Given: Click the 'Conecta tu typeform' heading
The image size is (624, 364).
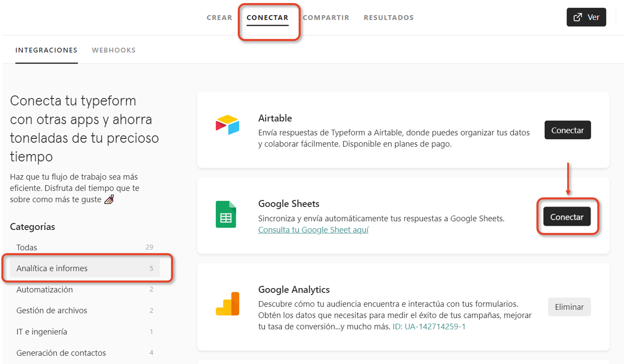Looking at the screenshot, I should click(x=84, y=129).
